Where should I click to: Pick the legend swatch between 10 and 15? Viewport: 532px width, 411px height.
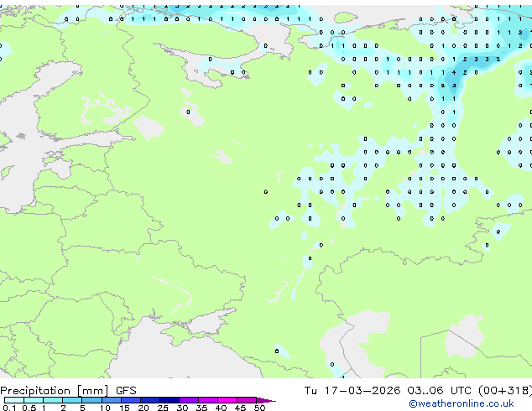pos(111,400)
